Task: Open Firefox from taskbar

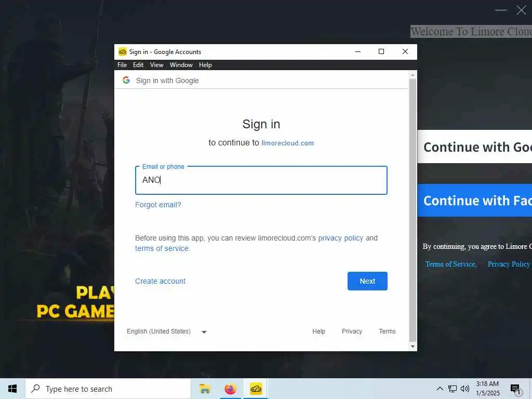Action: [230, 389]
